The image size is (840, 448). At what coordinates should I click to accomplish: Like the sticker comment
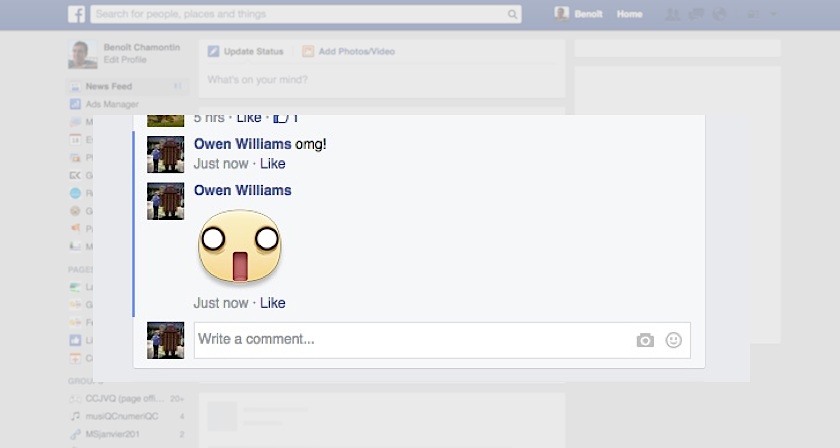273,303
